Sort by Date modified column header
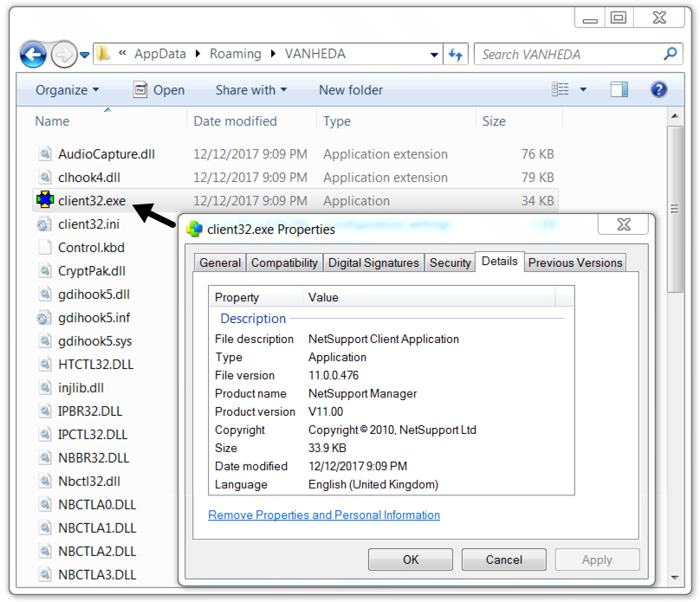Screen dimensions: 700x602 coord(235,121)
